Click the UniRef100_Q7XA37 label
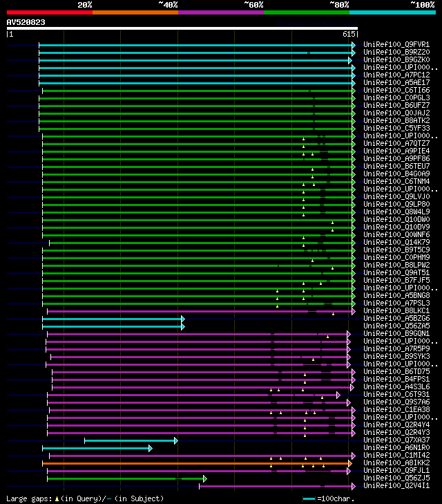Screen dimensions: 442x504 pos(396,440)
